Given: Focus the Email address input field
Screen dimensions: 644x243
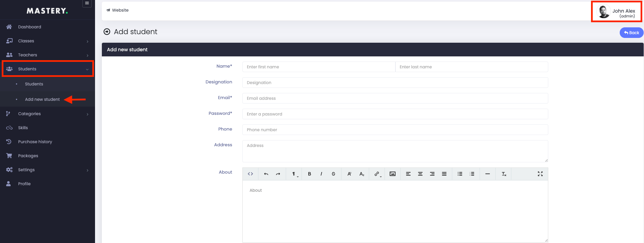Looking at the screenshot, I should [395, 98].
